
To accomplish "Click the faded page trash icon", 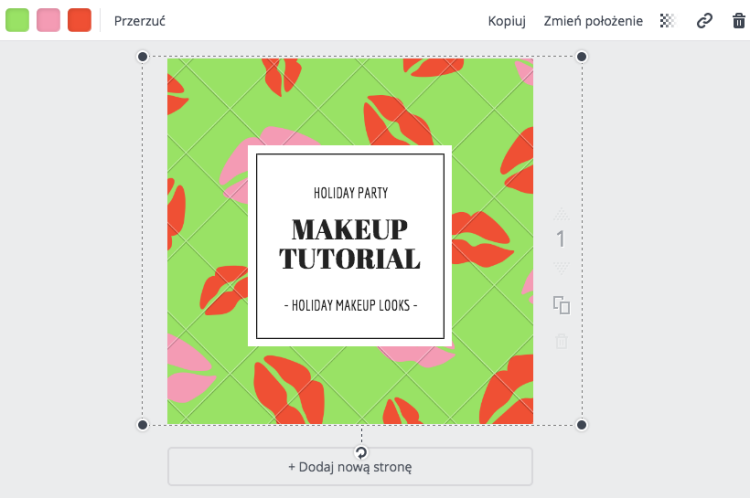I will point(561,341).
